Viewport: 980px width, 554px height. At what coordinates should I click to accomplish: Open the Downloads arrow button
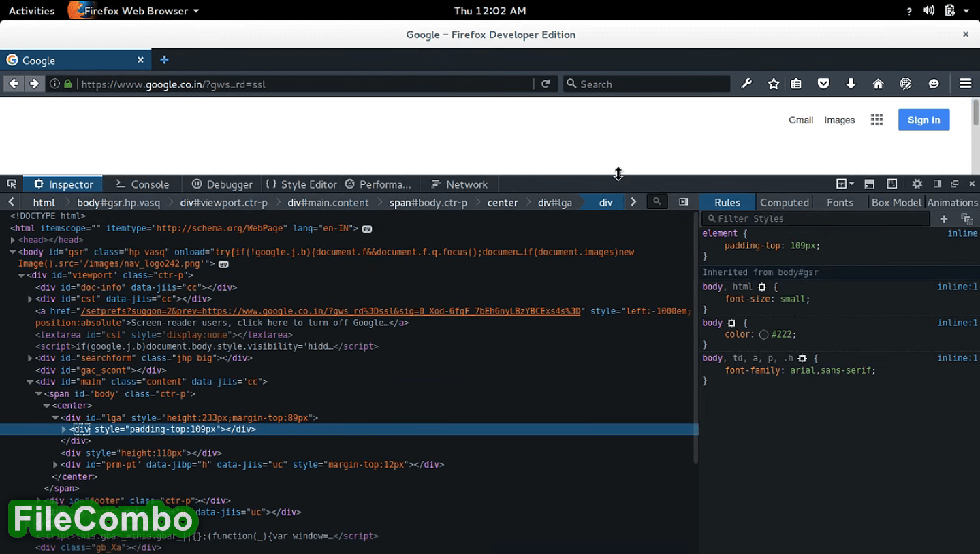(851, 84)
